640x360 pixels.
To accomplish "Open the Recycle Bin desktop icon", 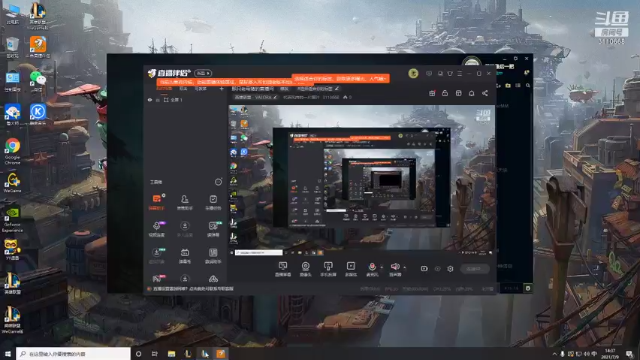I will click(12, 47).
